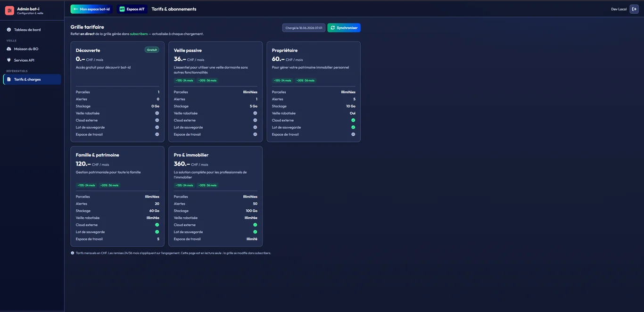Click Accès gratuit pour découvrir bat-id text
Screen dimensions: 644x312
tap(103, 67)
